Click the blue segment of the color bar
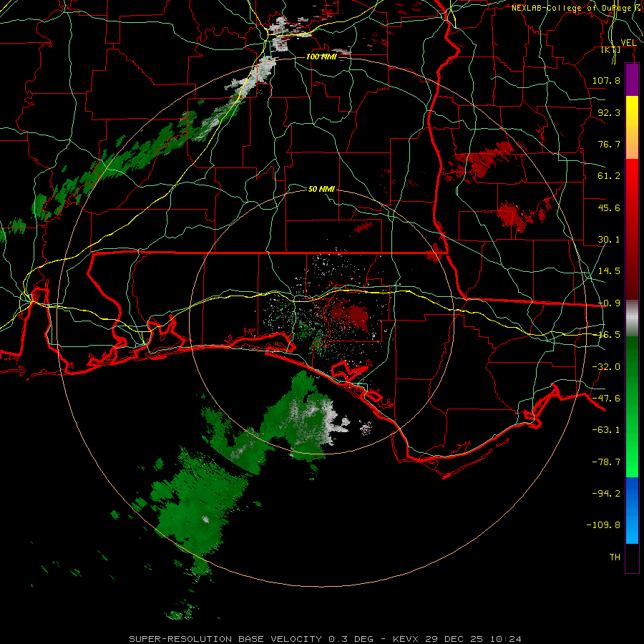 click(632, 510)
